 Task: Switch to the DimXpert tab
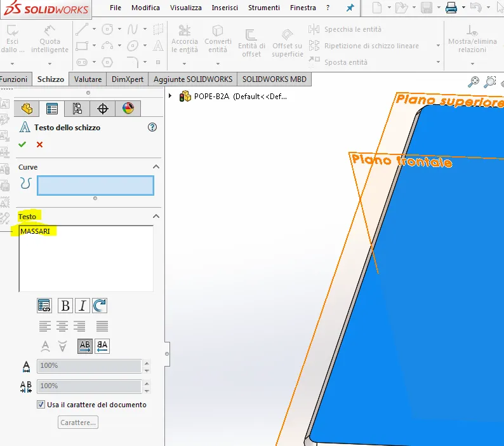coord(128,79)
